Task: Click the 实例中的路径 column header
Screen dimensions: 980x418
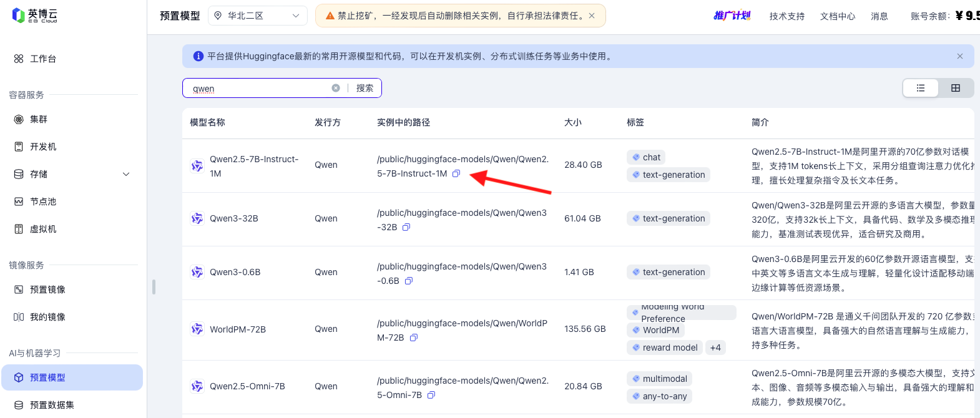Action: point(403,122)
